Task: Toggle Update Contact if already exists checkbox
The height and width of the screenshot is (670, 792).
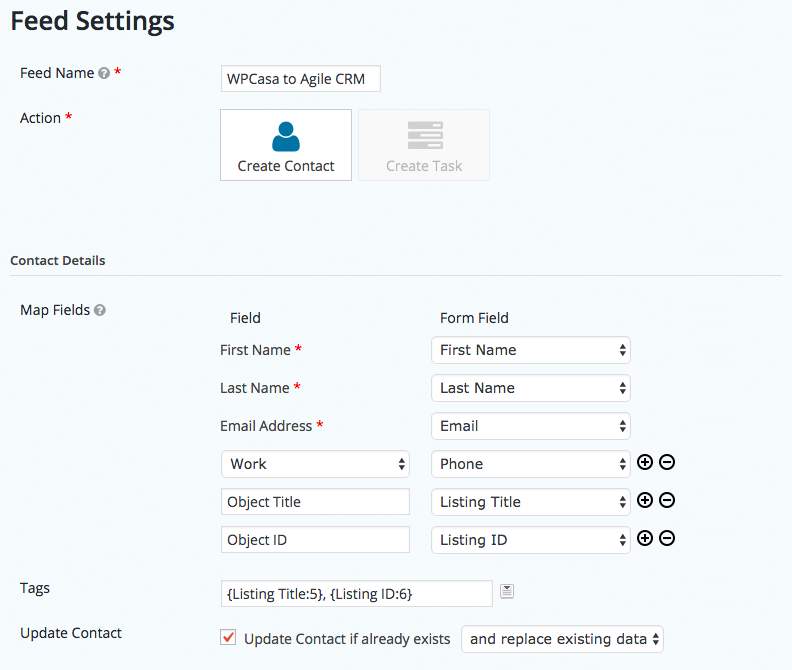Action: tap(228, 638)
